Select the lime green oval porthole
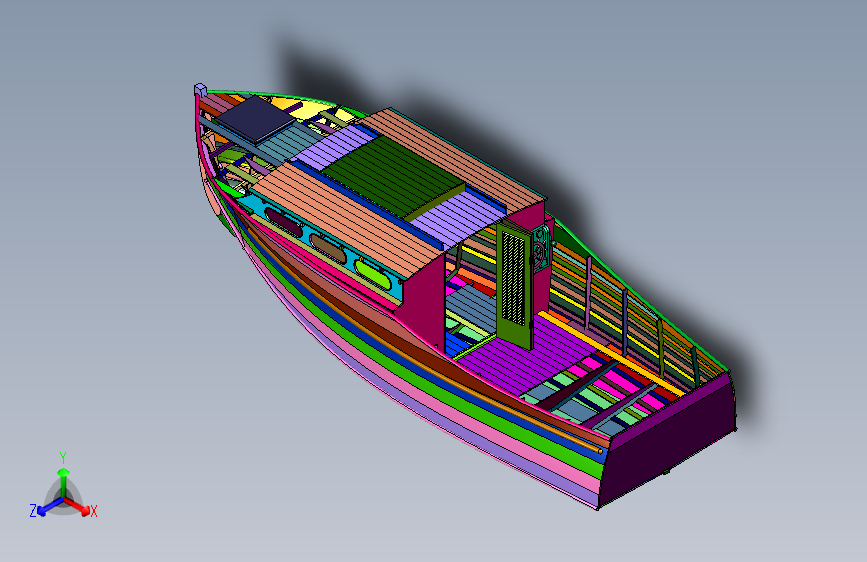This screenshot has height=562, width=867. click(x=372, y=274)
